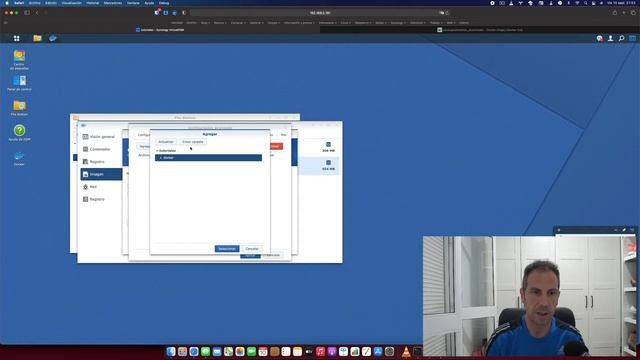Open the Safari Visualización menu
This screenshot has height=360, width=640.
tap(71, 3)
